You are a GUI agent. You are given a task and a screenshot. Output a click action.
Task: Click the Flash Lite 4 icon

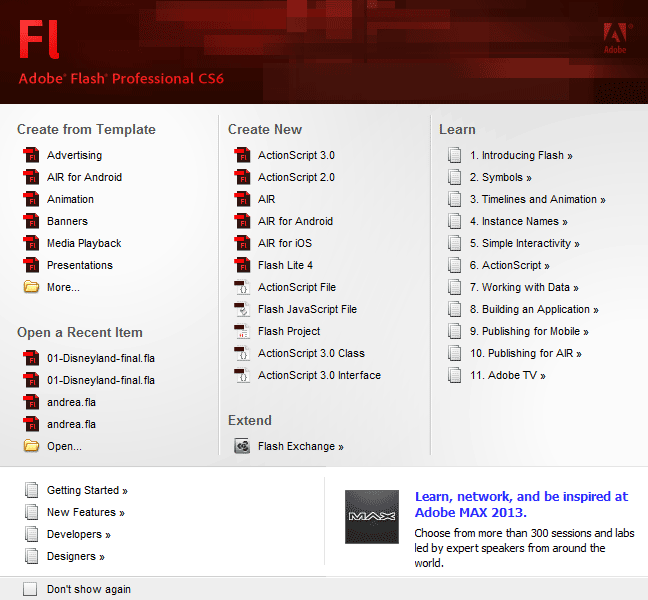pyautogui.click(x=242, y=264)
